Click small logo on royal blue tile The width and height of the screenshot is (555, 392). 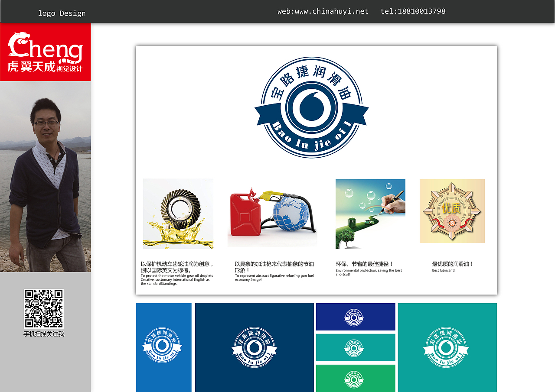(x=354, y=317)
